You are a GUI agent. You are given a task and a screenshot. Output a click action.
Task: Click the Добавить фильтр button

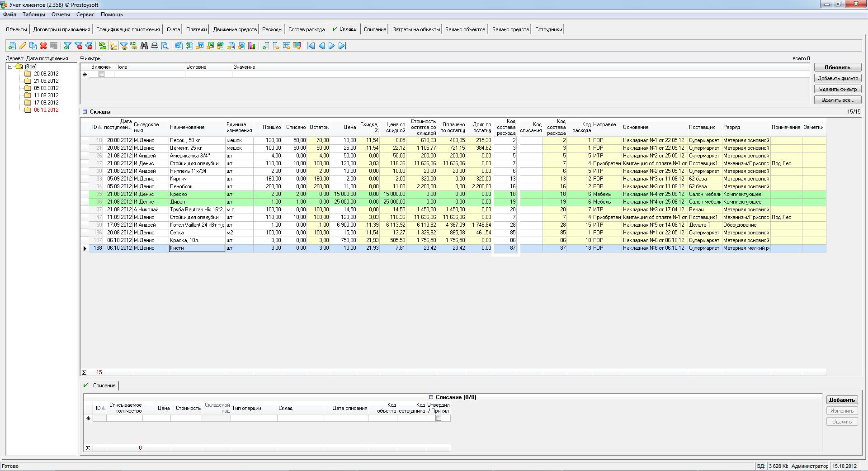(837, 78)
